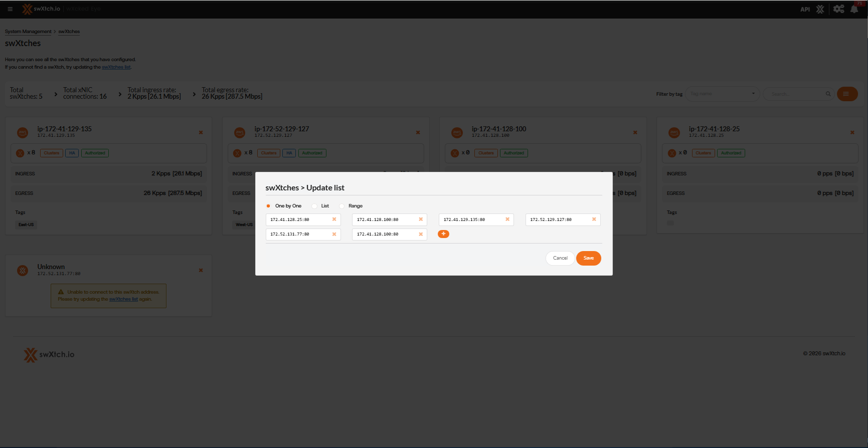
Task: Click the orange list view button
Action: (x=847, y=94)
